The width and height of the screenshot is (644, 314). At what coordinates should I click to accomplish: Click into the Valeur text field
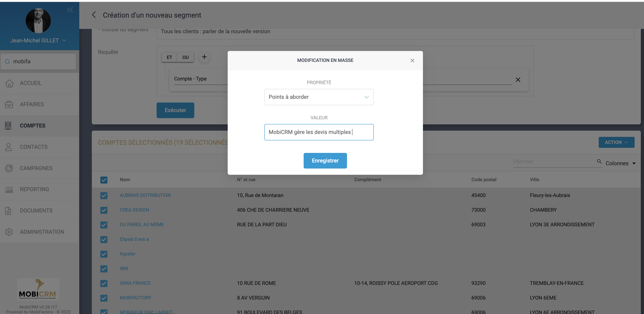pos(319,132)
